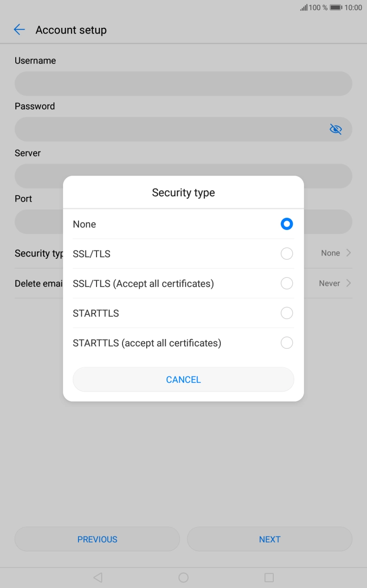Screen dimensions: 367x588
Task: Expand Security type chevron showing None
Action: click(x=348, y=253)
